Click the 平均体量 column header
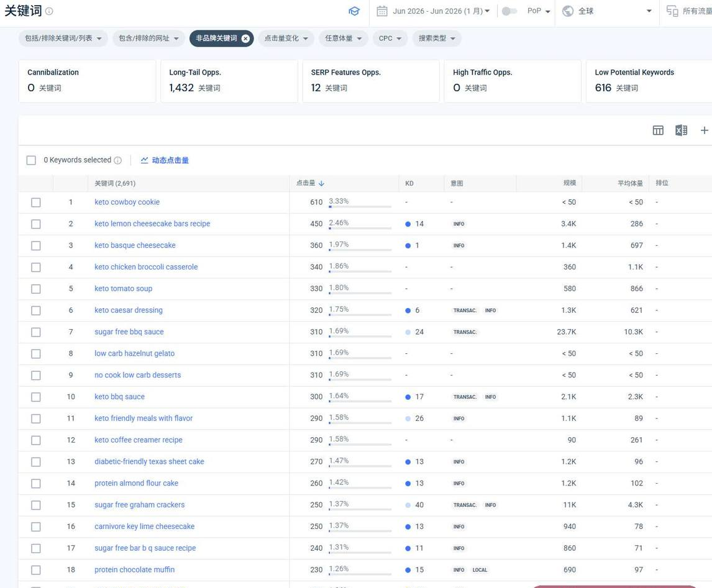This screenshot has width=712, height=588. pos(630,183)
